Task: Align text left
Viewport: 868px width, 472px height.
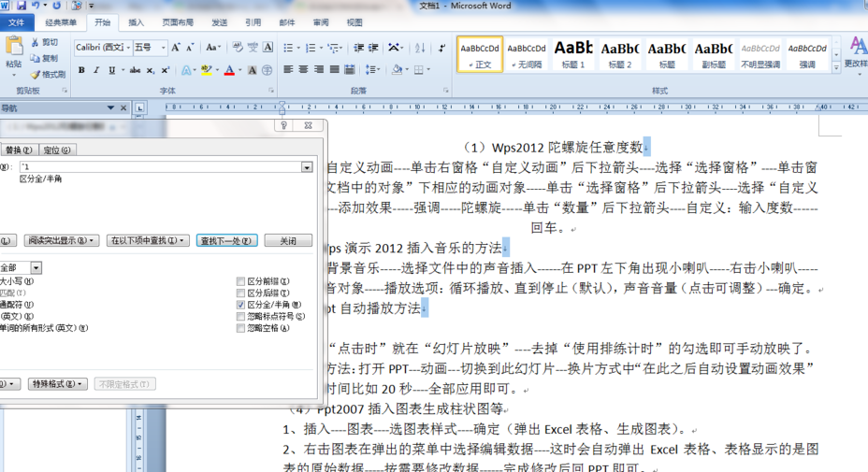Action: [288, 70]
